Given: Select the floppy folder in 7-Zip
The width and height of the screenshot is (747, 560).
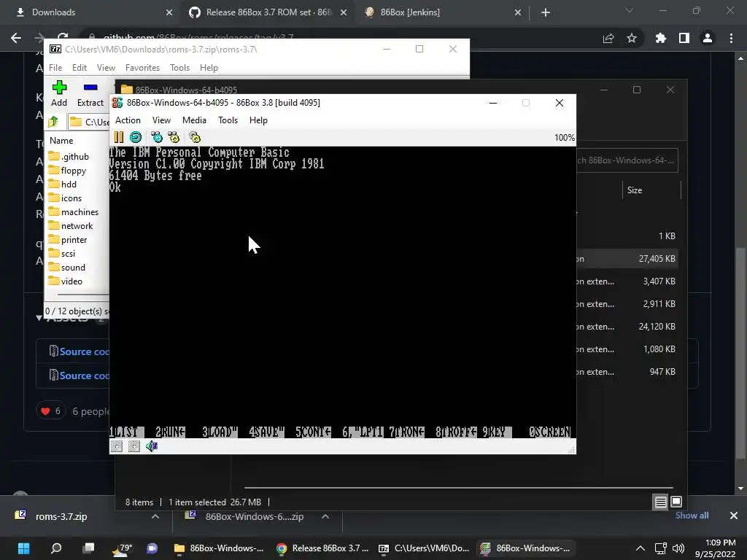Looking at the screenshot, I should (67, 171).
